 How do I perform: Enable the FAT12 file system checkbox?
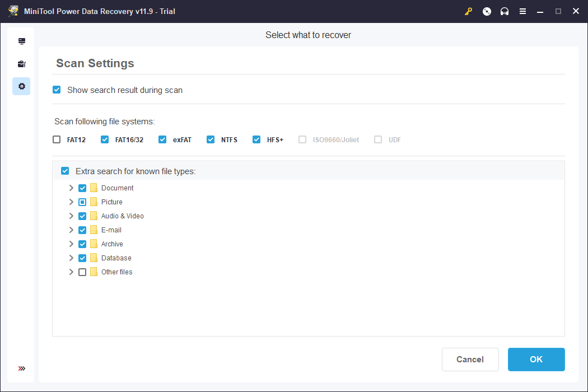click(57, 139)
